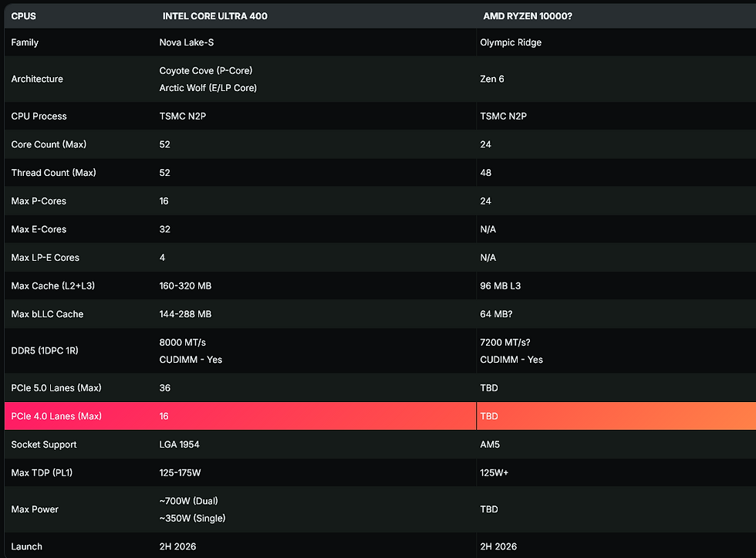Viewport: 756px width, 558px height.
Task: Select the AM5 socket cell
Action: [x=489, y=445]
